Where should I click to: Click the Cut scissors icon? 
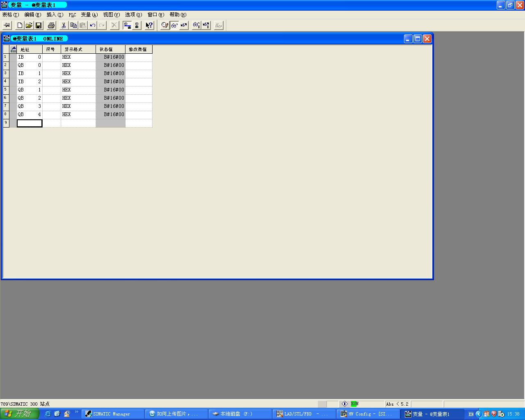coord(64,25)
